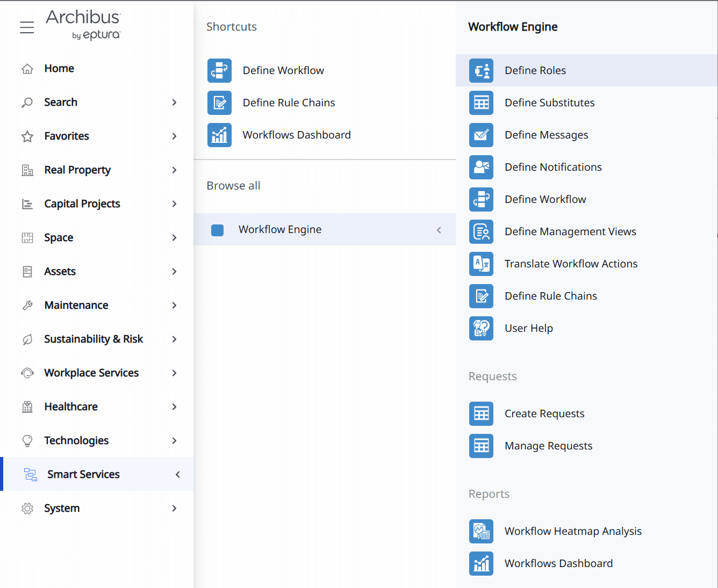718x588 pixels.
Task: Click the Workflows Dashboard shortcut icon
Action: 219,135
